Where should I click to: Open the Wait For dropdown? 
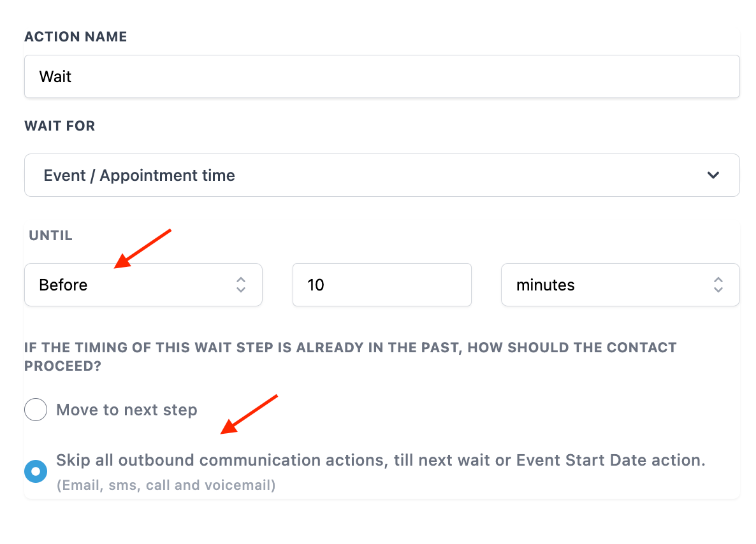pyautogui.click(x=381, y=175)
